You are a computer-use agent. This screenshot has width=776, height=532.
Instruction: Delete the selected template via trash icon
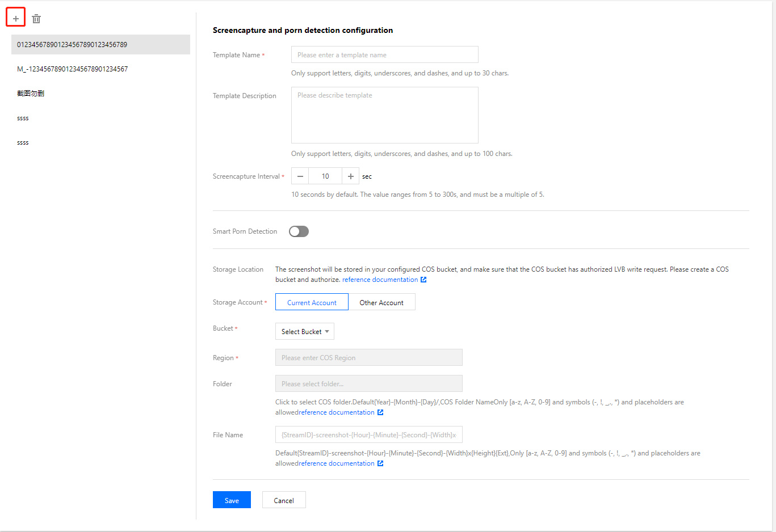click(x=36, y=19)
